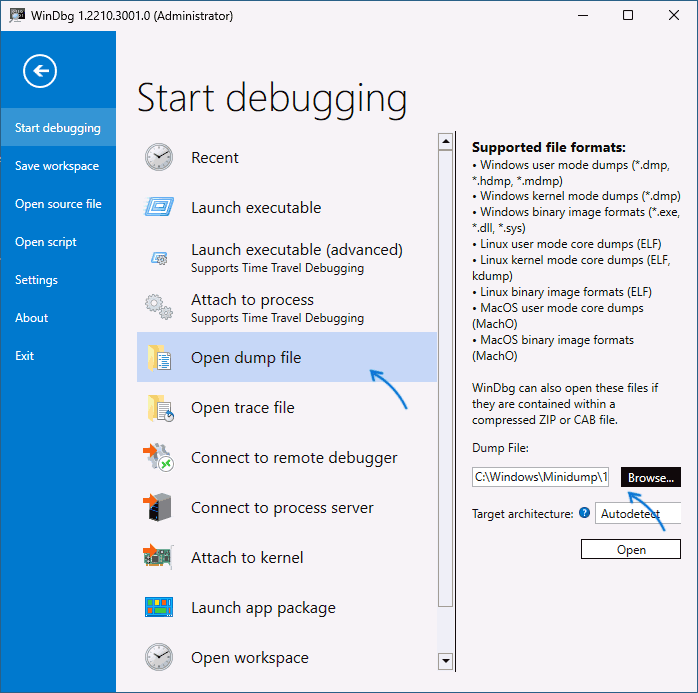
Task: Choose the Attach to process label
Action: click(252, 300)
